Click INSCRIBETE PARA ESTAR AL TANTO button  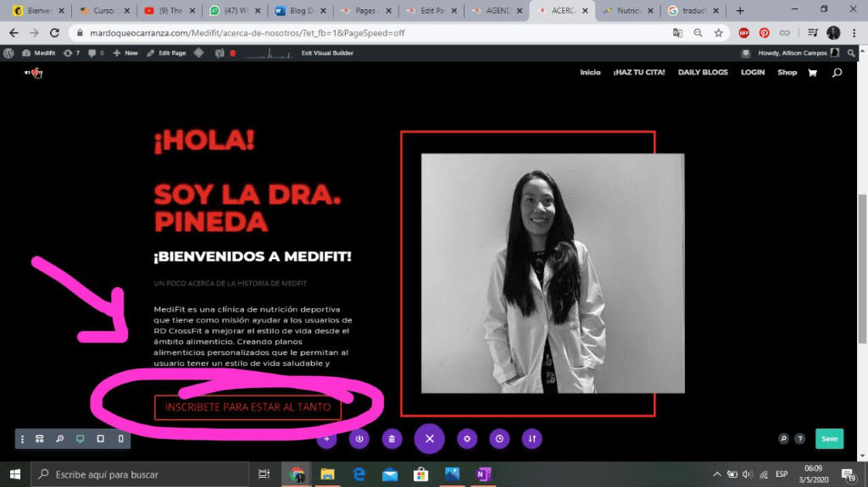click(x=248, y=407)
